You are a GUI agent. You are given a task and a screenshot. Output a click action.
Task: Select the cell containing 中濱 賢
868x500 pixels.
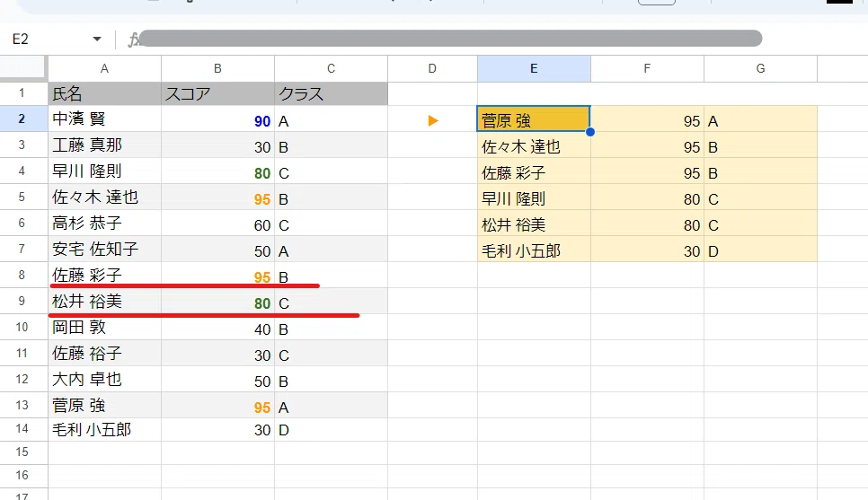(104, 118)
